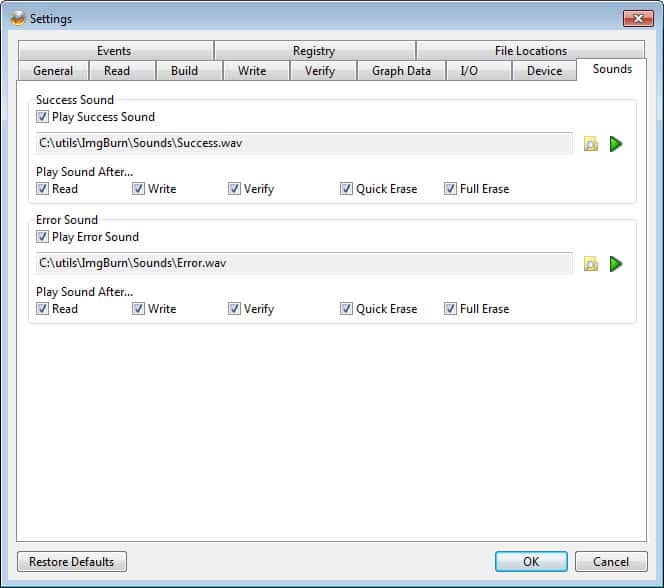Browse for the Success sound file
Image resolution: width=664 pixels, height=588 pixels.
click(591, 144)
